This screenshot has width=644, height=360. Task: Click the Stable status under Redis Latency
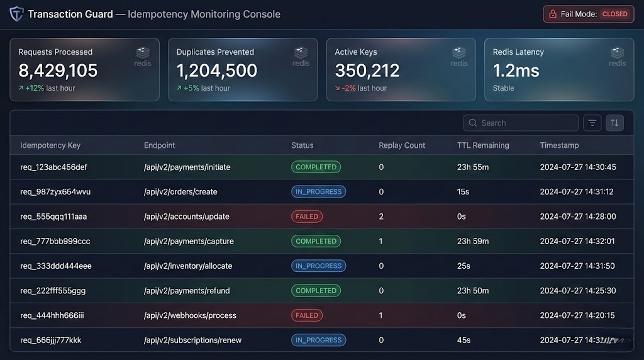coord(503,88)
